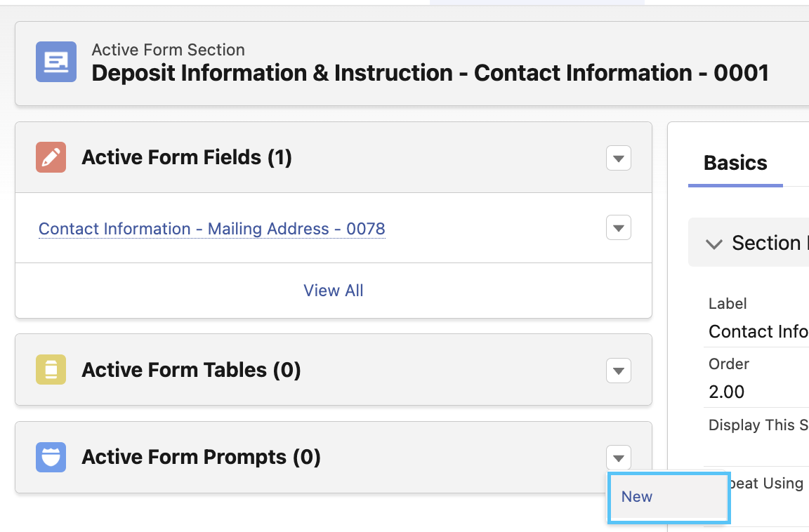Open the Active Form Fields actions dropdown
Image resolution: width=809 pixels, height=532 pixels.
click(x=618, y=158)
